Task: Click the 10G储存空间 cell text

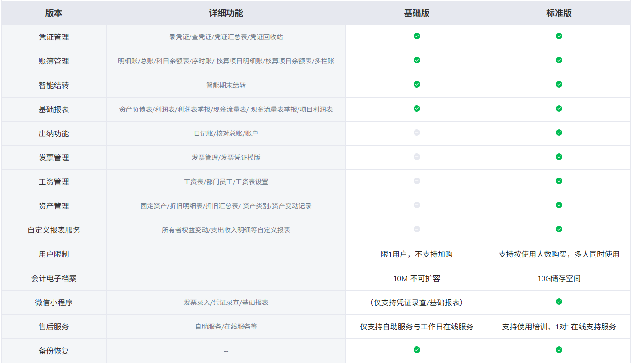Action: click(x=559, y=279)
